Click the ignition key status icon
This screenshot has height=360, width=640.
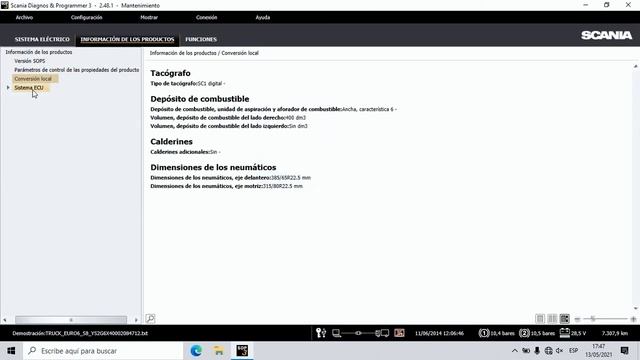pyautogui.click(x=321, y=333)
